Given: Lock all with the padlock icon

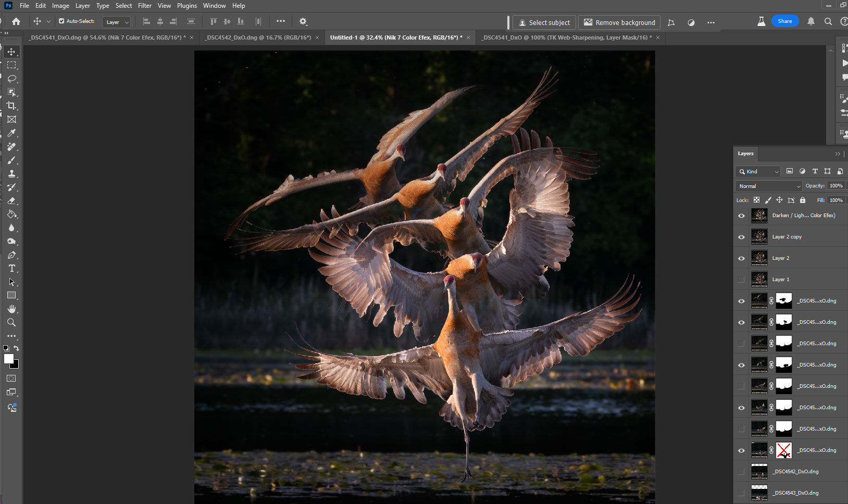Looking at the screenshot, I should click(803, 200).
